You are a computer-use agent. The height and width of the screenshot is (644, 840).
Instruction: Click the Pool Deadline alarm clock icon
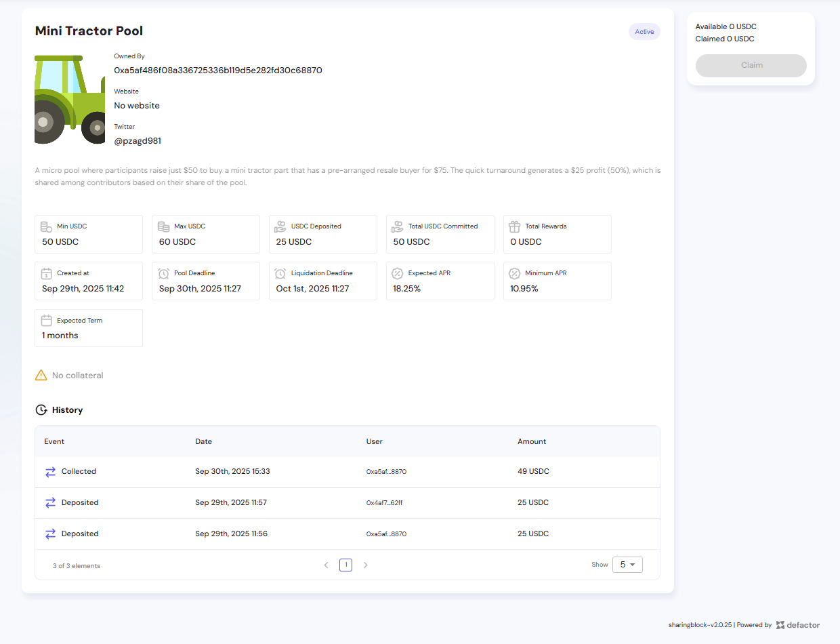163,274
